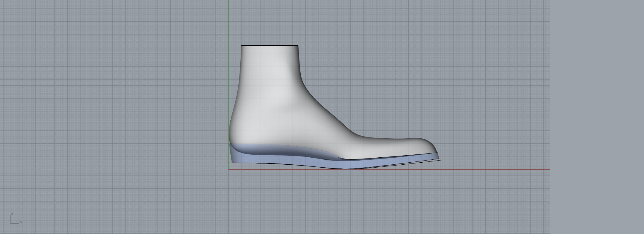
Task: Select the blue sole under the last
Action: point(293,161)
